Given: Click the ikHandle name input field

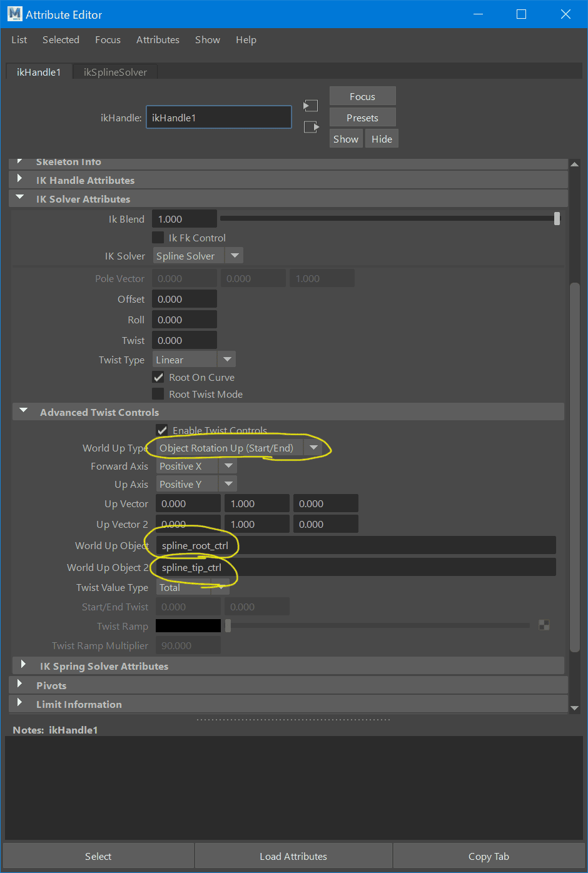Looking at the screenshot, I should point(219,117).
